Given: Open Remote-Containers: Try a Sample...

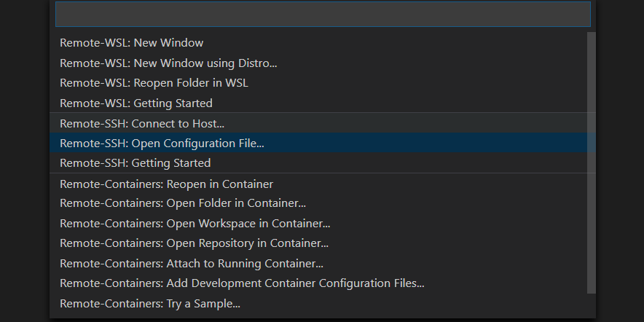Looking at the screenshot, I should pyautogui.click(x=323, y=304).
